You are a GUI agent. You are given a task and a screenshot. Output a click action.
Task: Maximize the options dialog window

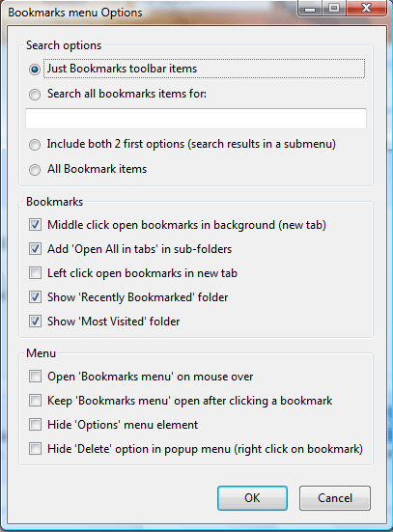pyautogui.click(x=334, y=8)
